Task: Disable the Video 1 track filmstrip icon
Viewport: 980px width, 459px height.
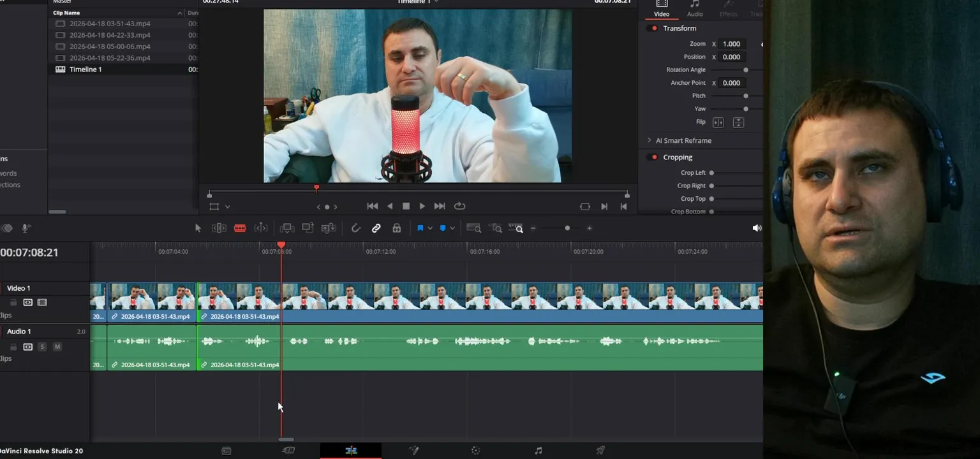Action: (x=42, y=302)
